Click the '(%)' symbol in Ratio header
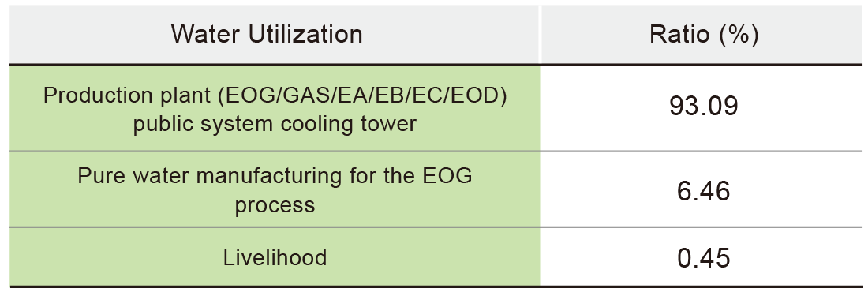Image resolution: width=868 pixels, height=292 pixels. click(739, 35)
